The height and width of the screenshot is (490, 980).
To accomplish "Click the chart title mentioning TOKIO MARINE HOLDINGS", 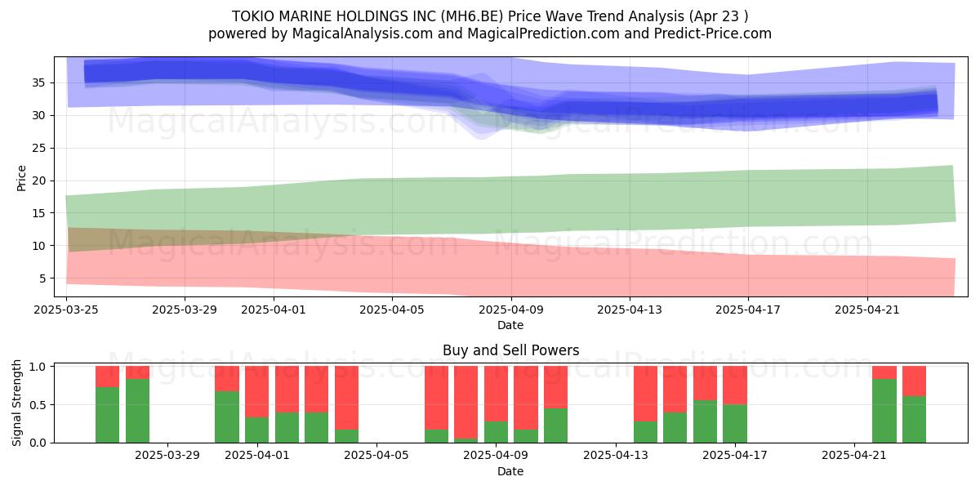I will pos(490,16).
